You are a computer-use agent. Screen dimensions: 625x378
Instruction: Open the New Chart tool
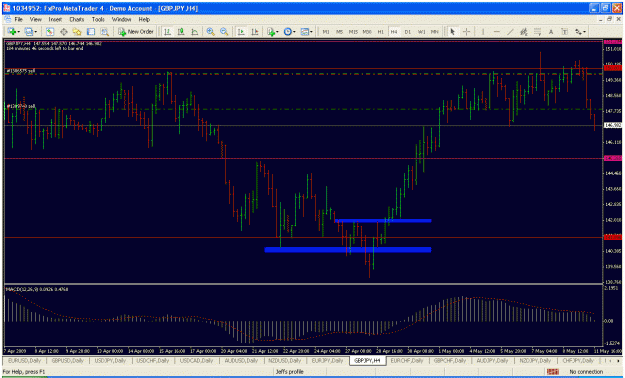click(x=11, y=32)
